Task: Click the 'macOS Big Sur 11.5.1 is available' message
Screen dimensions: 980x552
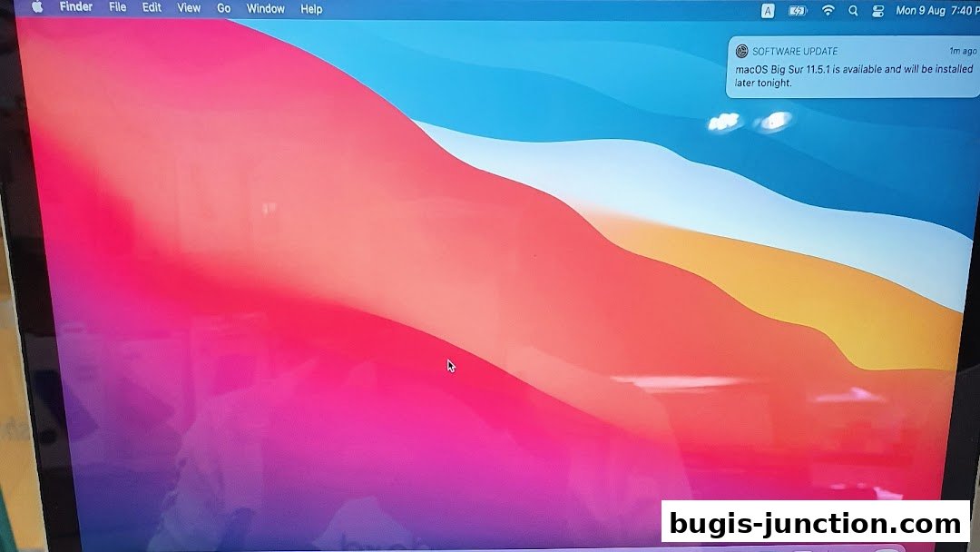Action: tap(855, 75)
